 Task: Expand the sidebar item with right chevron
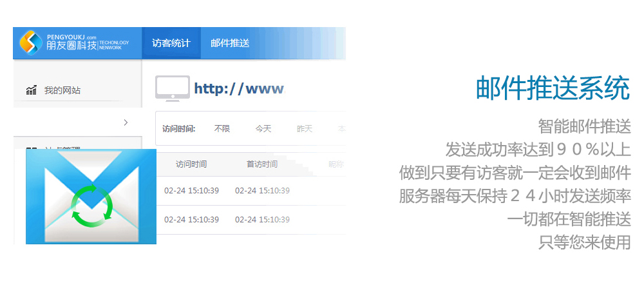pyautogui.click(x=126, y=122)
